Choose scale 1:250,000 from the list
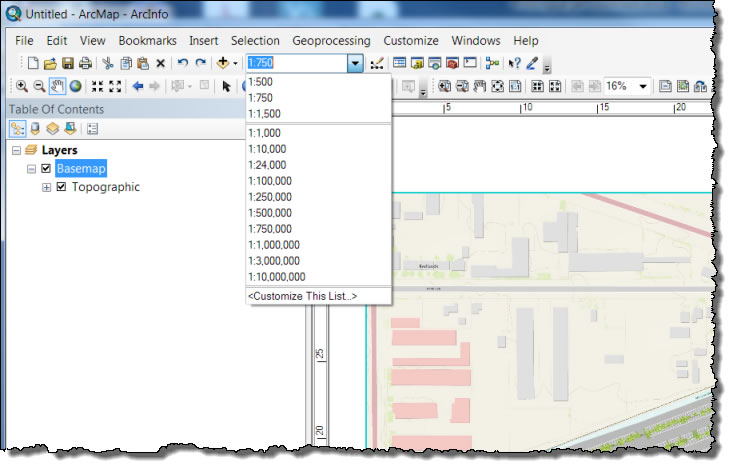Viewport: 733px width, 468px height. (x=318, y=197)
